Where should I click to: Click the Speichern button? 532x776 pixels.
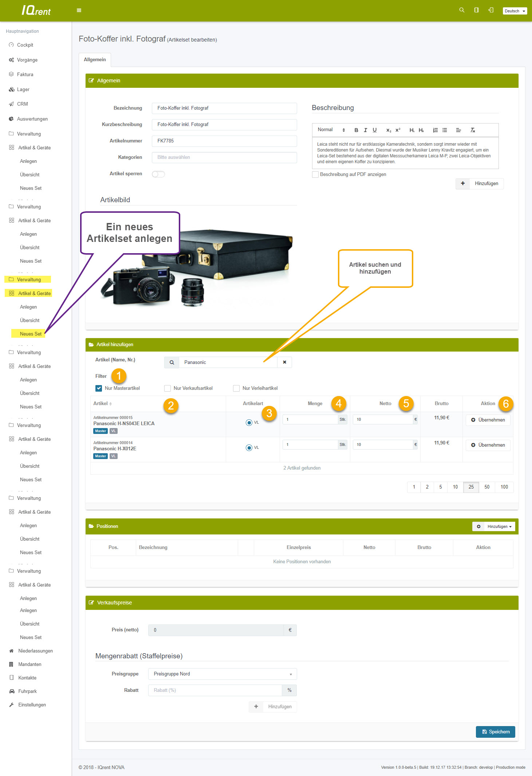495,732
